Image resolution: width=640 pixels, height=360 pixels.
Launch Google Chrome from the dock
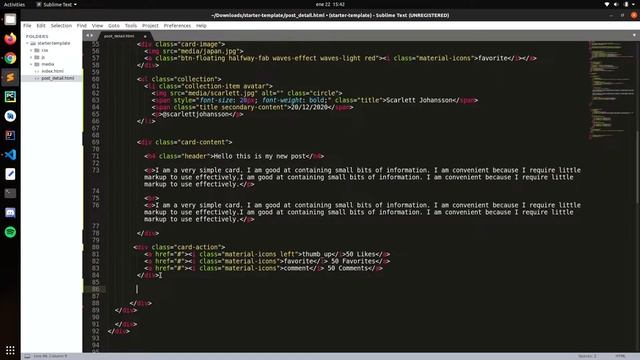(10, 58)
